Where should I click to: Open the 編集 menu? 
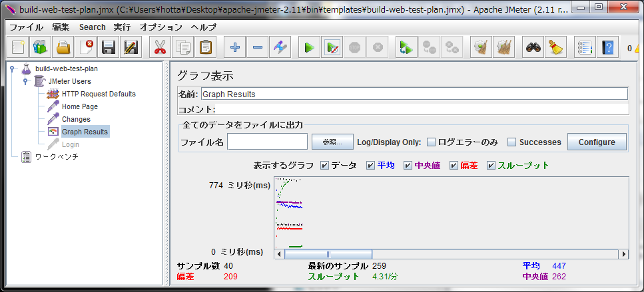[x=61, y=27]
